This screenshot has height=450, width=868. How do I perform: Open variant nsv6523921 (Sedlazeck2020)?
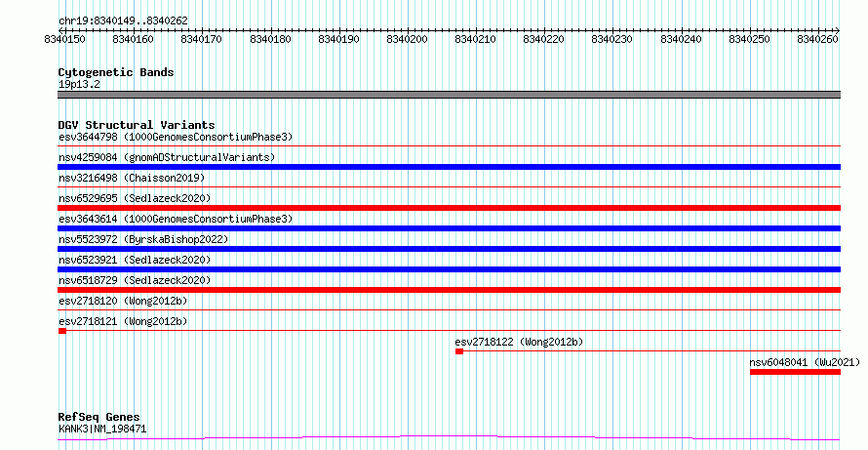135,260
